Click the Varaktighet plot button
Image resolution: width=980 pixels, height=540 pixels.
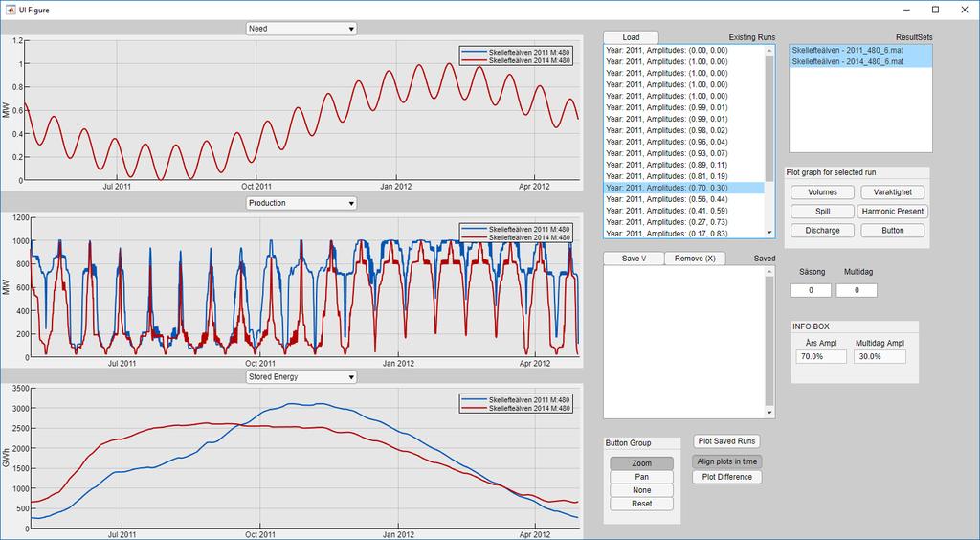pos(893,192)
